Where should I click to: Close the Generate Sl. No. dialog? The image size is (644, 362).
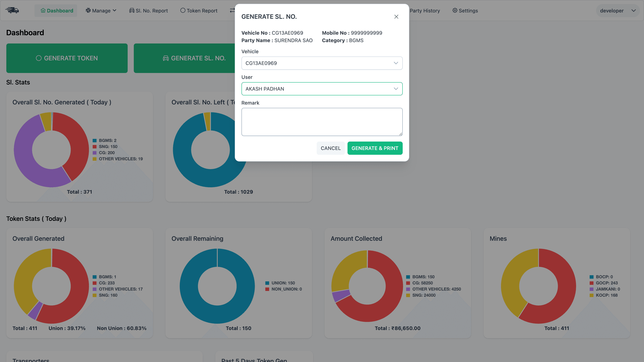pyautogui.click(x=396, y=17)
